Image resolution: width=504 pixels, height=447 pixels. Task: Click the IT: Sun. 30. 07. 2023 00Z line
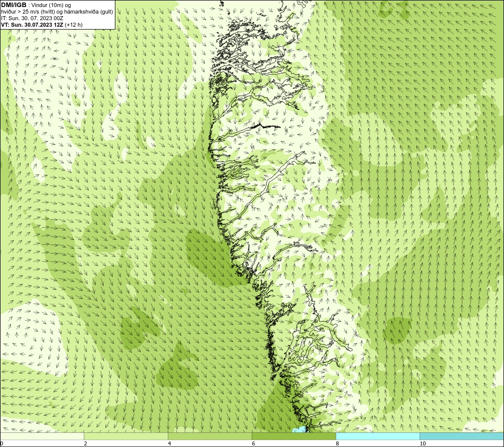32,18
